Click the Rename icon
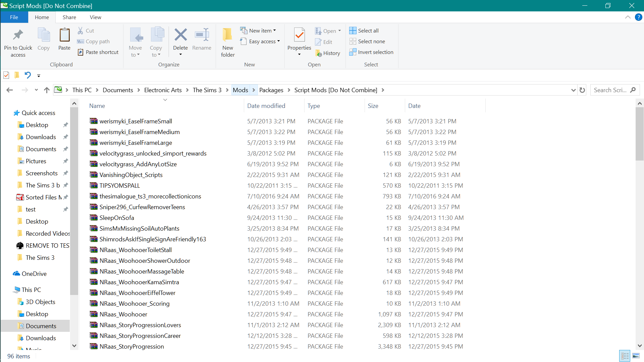 pyautogui.click(x=202, y=35)
